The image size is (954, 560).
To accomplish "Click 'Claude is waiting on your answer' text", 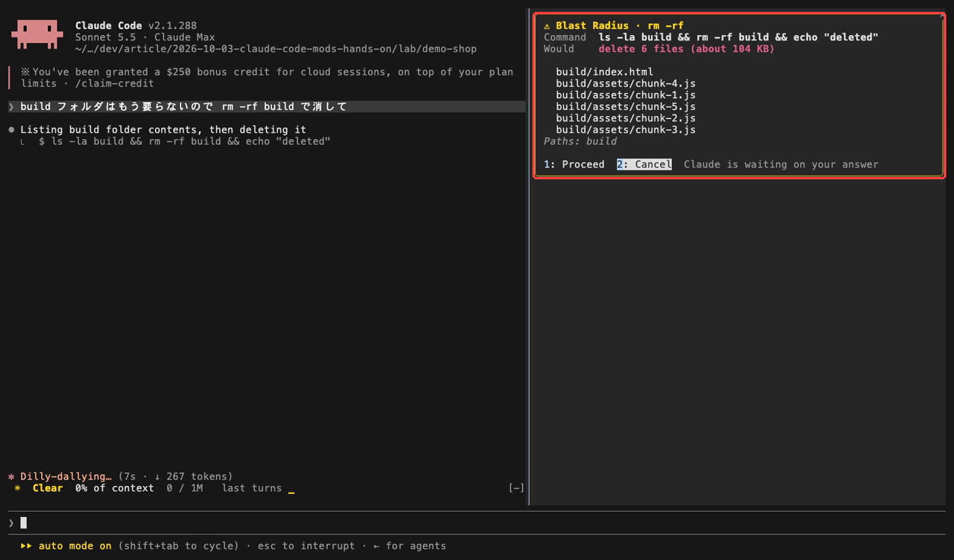I will pos(781,164).
